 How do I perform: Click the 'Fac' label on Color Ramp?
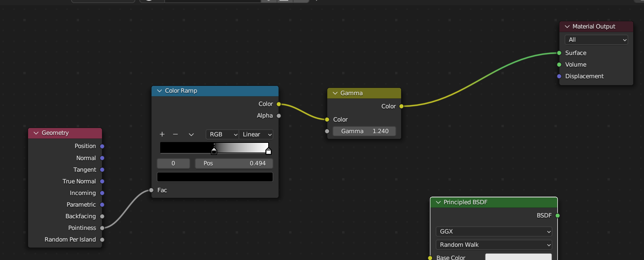coord(162,190)
